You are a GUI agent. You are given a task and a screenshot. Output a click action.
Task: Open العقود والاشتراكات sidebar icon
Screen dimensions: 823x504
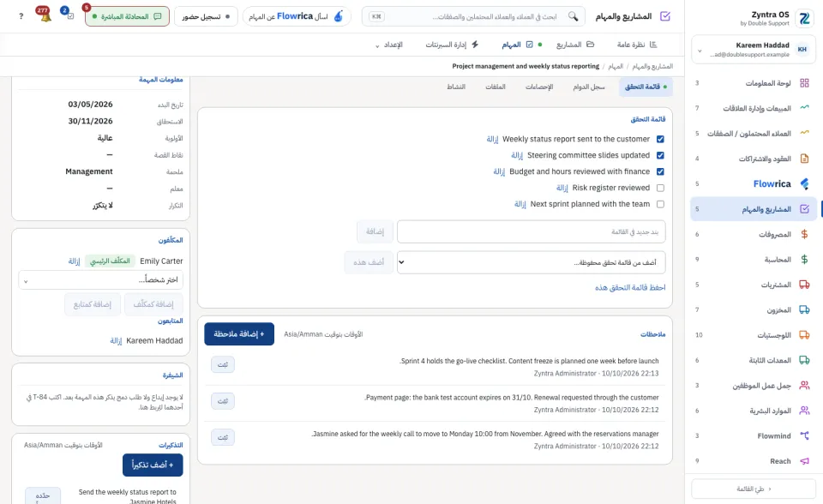(x=804, y=159)
